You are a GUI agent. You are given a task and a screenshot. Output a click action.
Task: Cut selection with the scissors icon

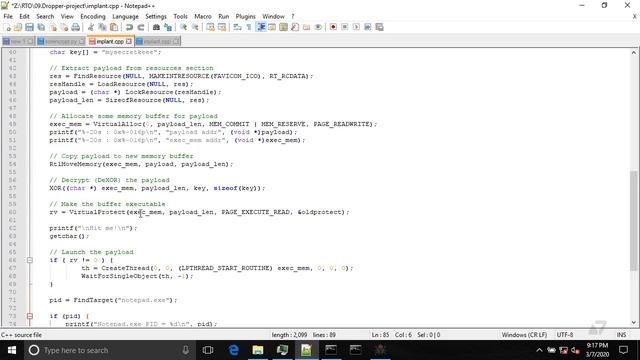(91, 27)
